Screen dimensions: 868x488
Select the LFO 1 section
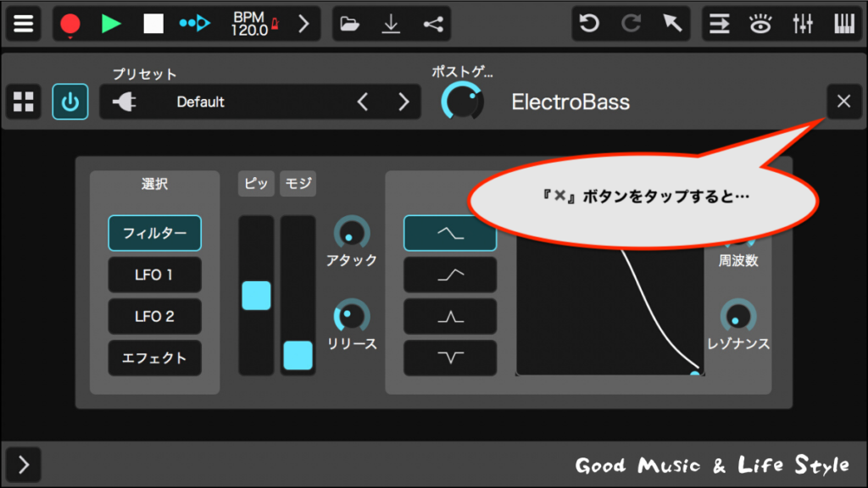(154, 274)
